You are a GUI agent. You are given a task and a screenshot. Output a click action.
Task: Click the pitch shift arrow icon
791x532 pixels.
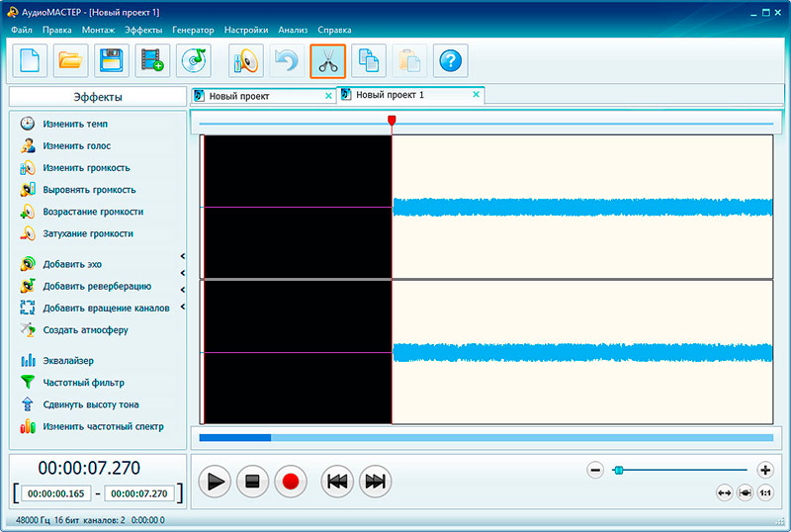(28, 404)
